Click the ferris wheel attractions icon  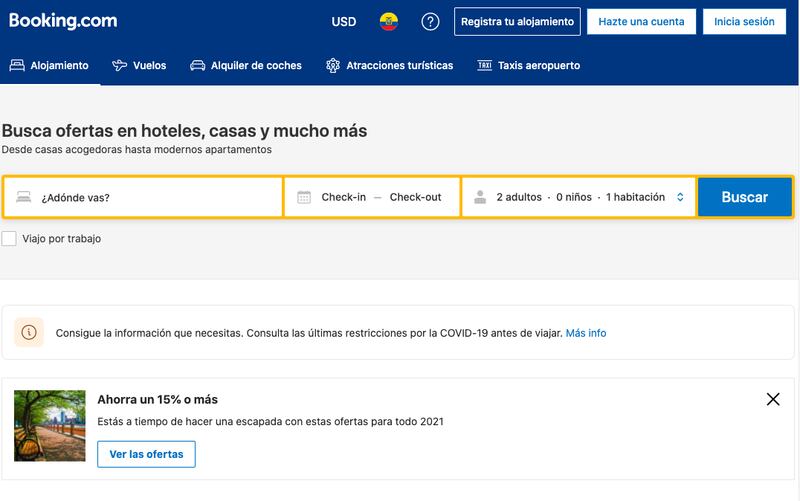(333, 65)
